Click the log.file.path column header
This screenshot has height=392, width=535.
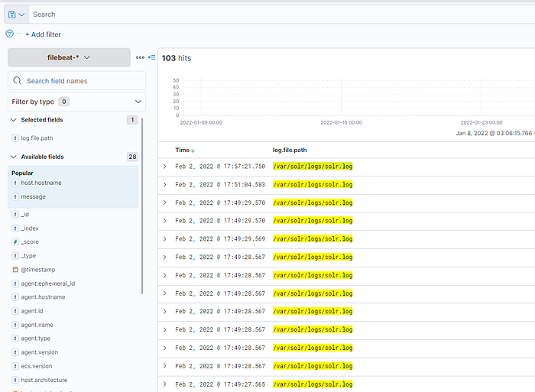coord(290,150)
